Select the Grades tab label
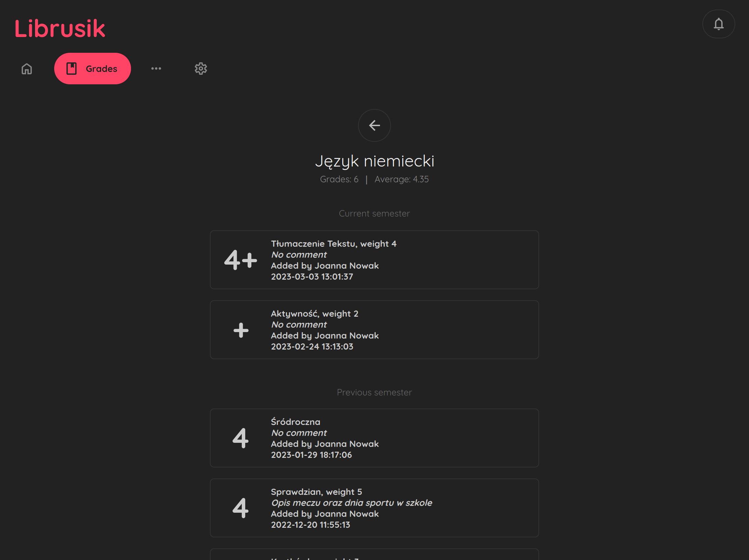Image resolution: width=749 pixels, height=560 pixels. 102,69
